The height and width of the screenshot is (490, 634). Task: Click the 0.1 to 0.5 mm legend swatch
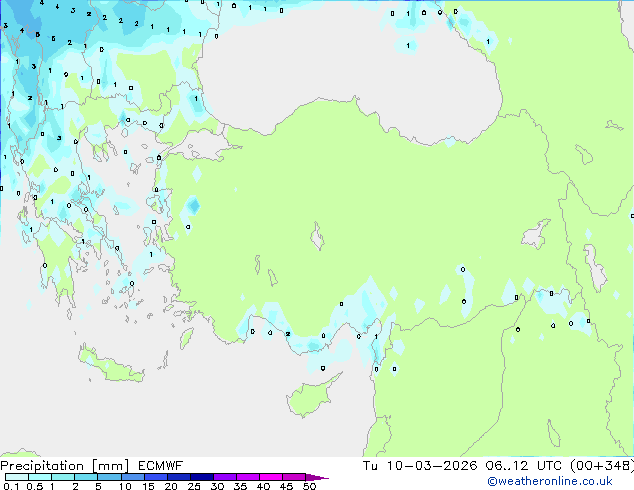click(x=17, y=477)
